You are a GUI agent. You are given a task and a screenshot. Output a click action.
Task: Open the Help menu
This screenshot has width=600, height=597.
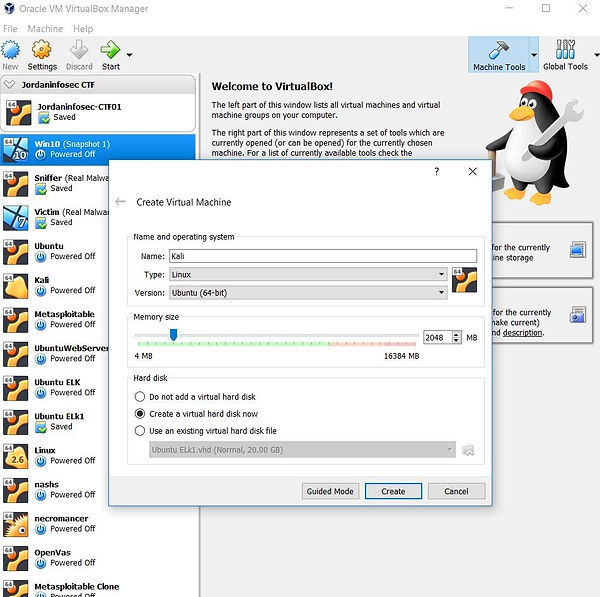(x=83, y=29)
